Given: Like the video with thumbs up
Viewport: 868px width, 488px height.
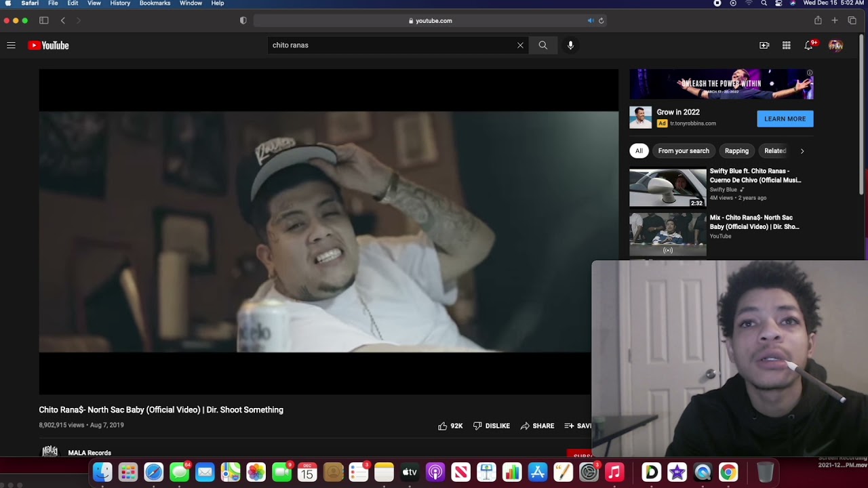Looking at the screenshot, I should [450, 426].
